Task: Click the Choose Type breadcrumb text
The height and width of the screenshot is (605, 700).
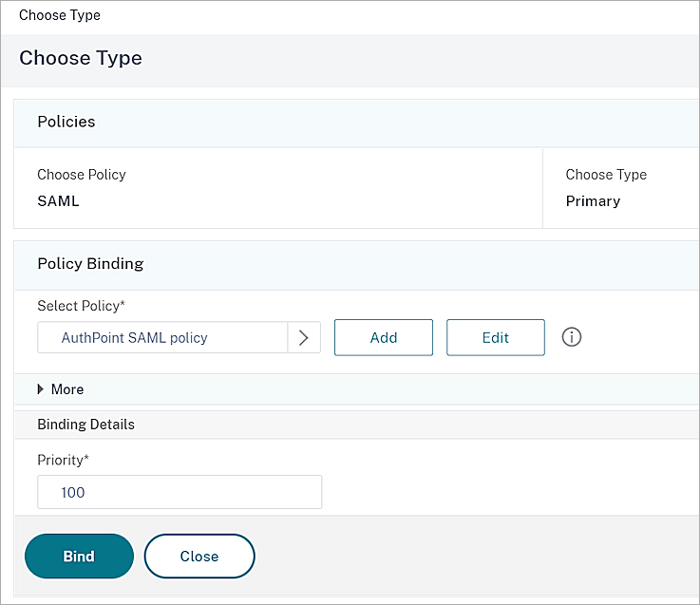Action: (x=60, y=15)
